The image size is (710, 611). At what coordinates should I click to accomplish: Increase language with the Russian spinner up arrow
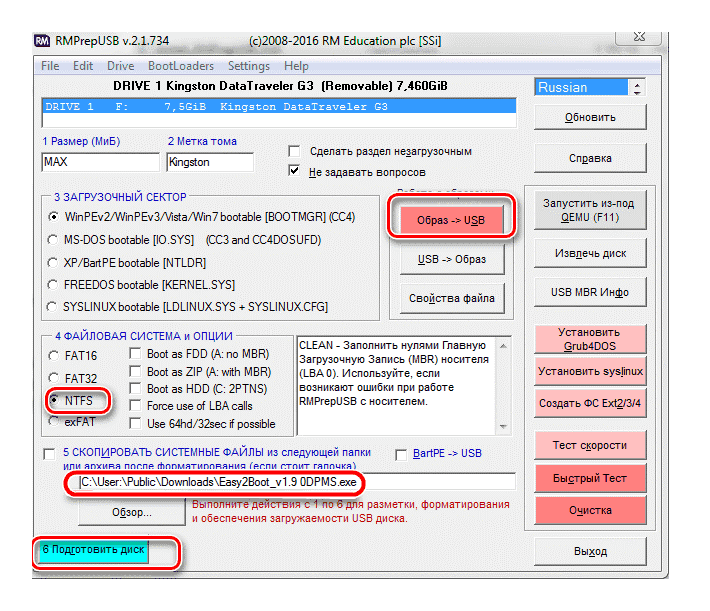637,84
